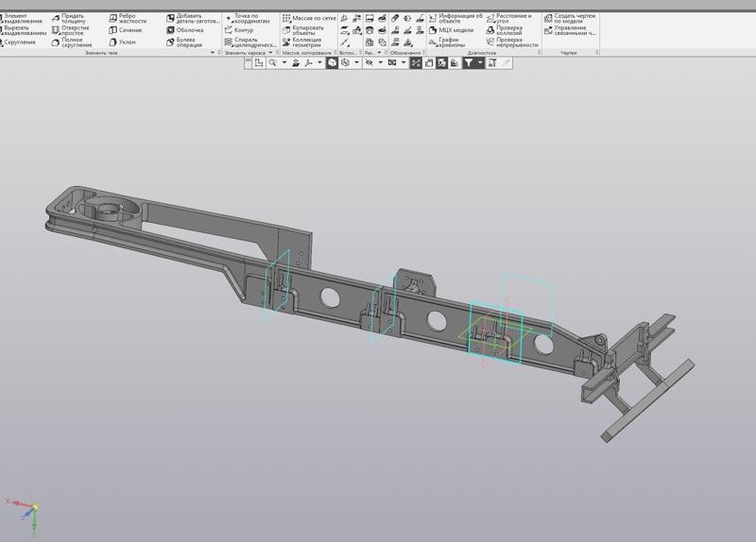The width and height of the screenshot is (756, 542).
Task: Open the Булева операция command
Action: coord(184,42)
